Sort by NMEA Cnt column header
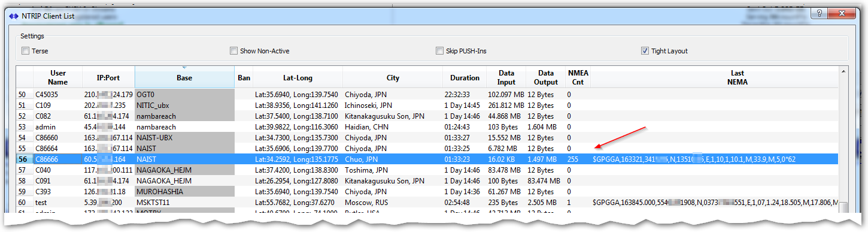This screenshot has width=868, height=232. click(x=578, y=77)
